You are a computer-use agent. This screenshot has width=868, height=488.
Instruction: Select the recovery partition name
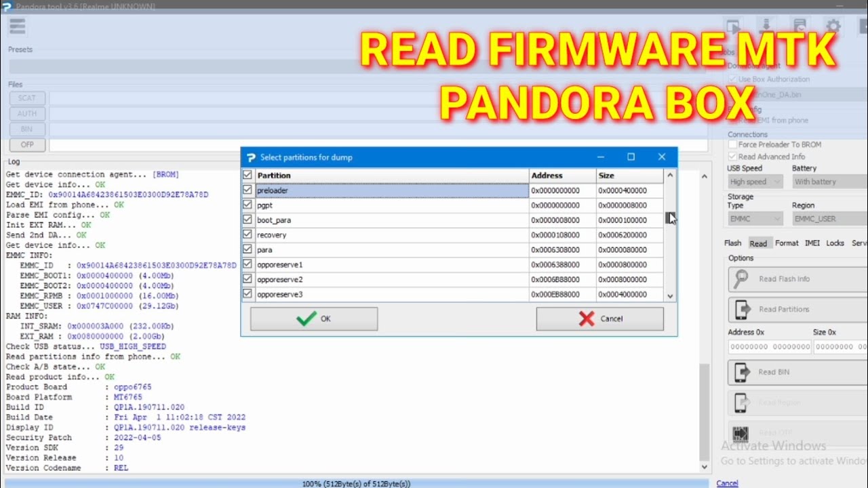pyautogui.click(x=272, y=235)
